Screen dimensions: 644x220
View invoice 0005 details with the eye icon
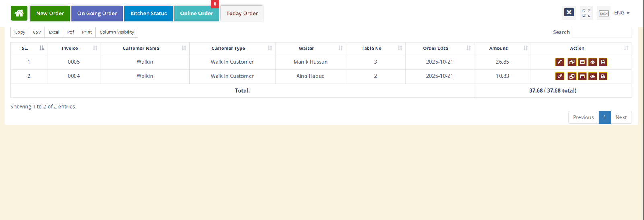click(592, 62)
